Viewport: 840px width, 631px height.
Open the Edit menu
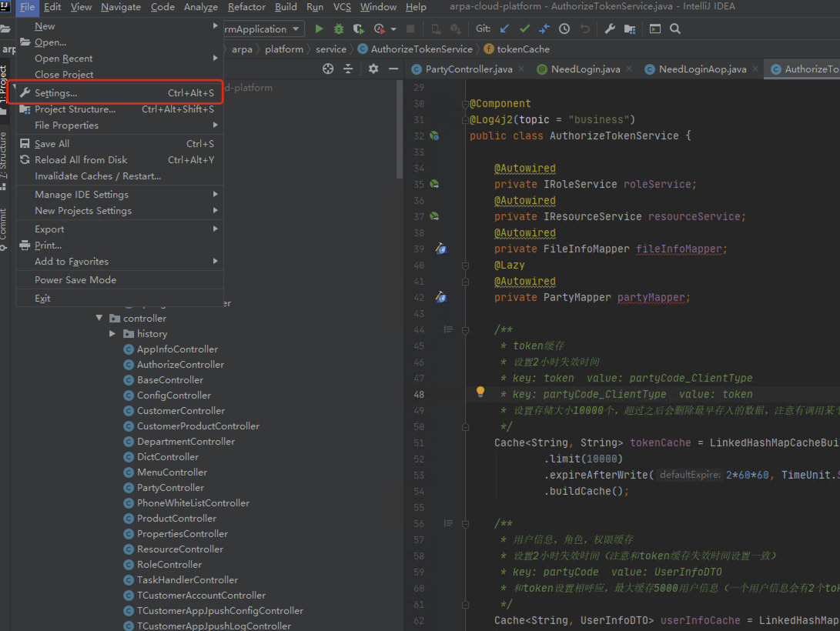point(52,7)
